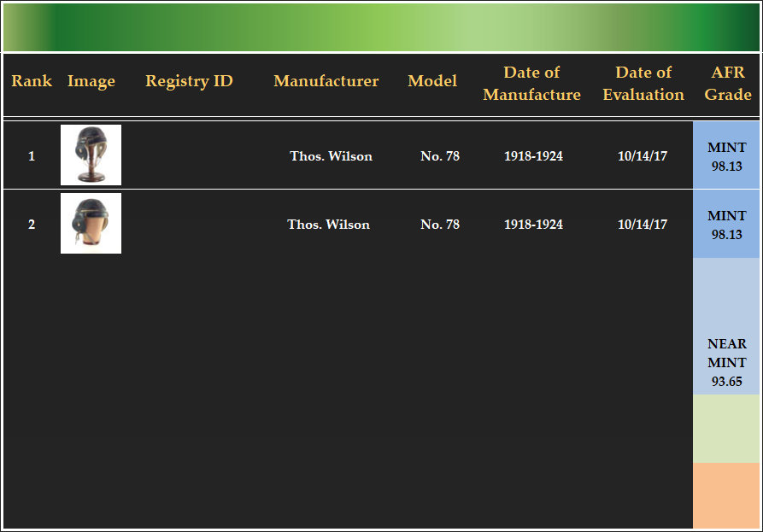The width and height of the screenshot is (763, 532).
Task: Click the light green grade cell
Action: 727,429
